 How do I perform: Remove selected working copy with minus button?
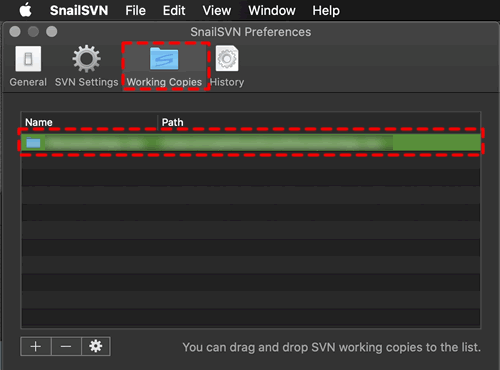[x=66, y=346]
